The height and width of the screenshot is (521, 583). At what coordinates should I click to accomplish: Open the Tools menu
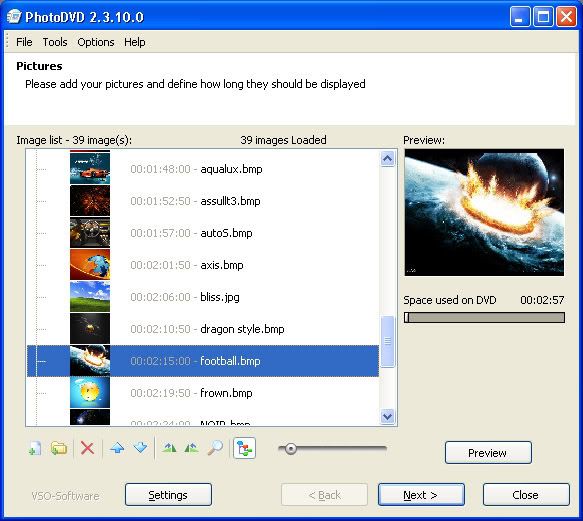pos(55,42)
